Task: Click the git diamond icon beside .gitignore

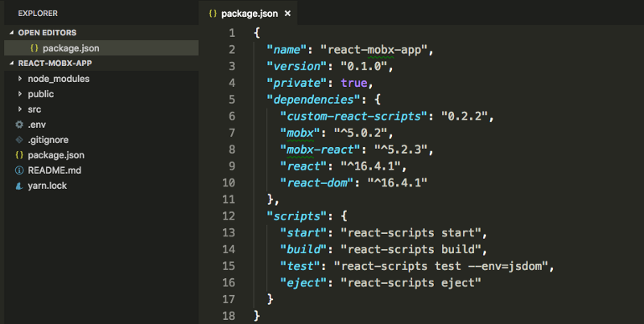Action: pos(19,140)
